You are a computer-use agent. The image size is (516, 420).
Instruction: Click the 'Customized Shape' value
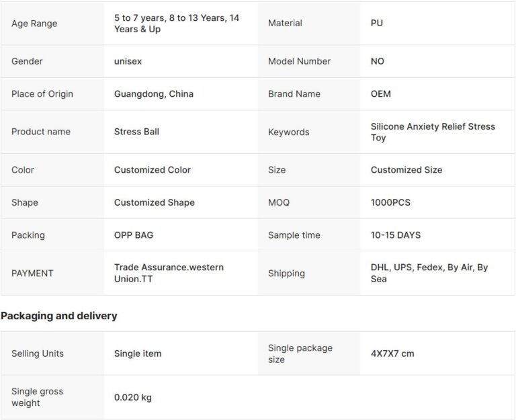155,202
